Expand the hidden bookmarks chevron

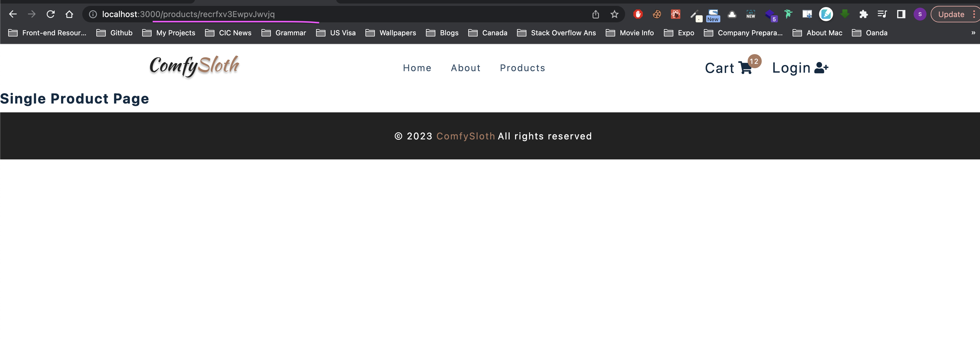coord(973,33)
